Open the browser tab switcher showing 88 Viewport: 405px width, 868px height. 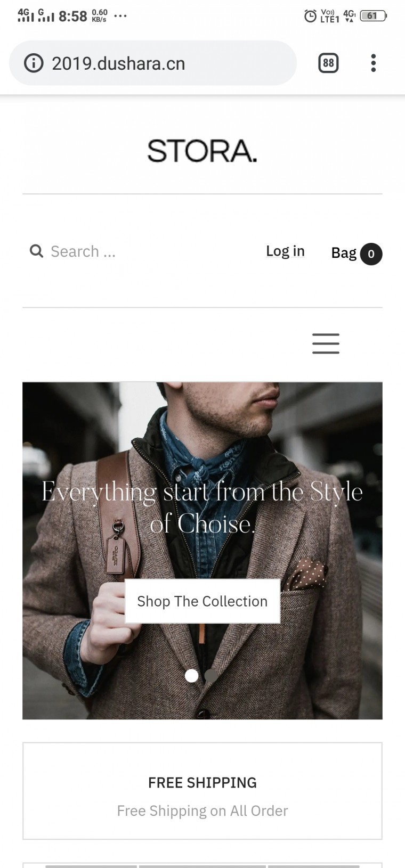(328, 63)
